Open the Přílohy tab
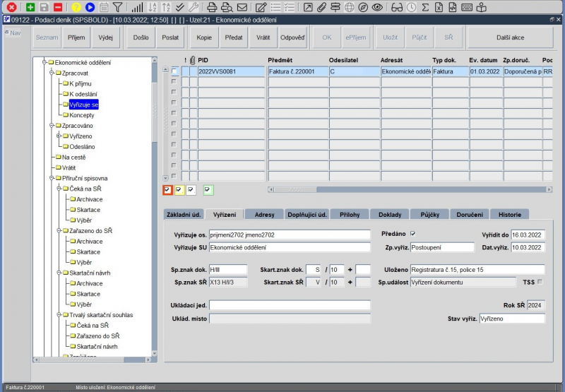The height and width of the screenshot is (392, 565). pyautogui.click(x=350, y=215)
